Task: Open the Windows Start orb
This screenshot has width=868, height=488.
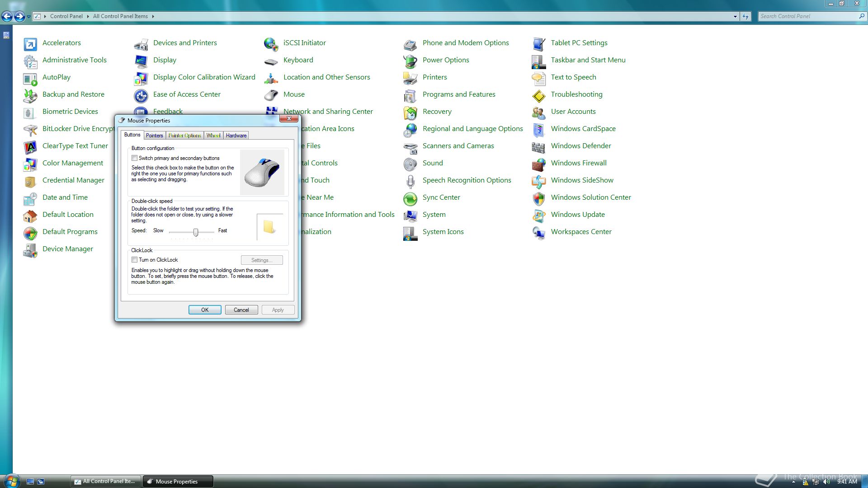Action: point(11,481)
